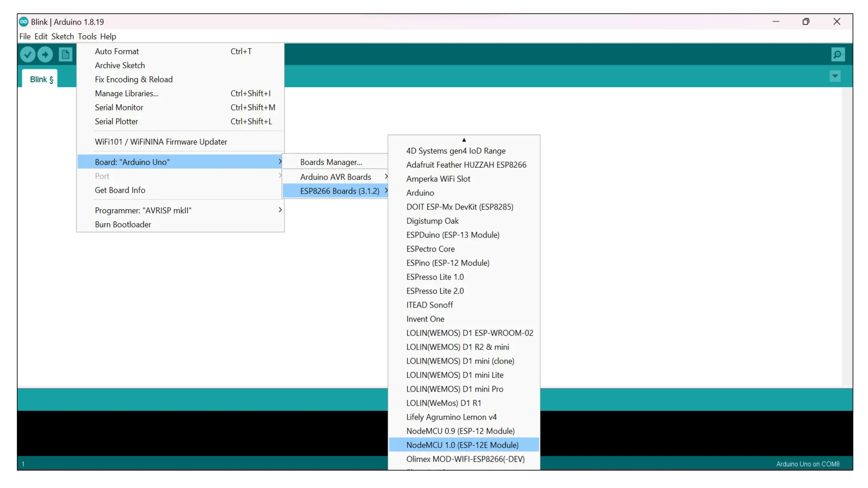This screenshot has height=488, width=868.
Task: Select Burn Bootloader option
Action: pos(122,225)
